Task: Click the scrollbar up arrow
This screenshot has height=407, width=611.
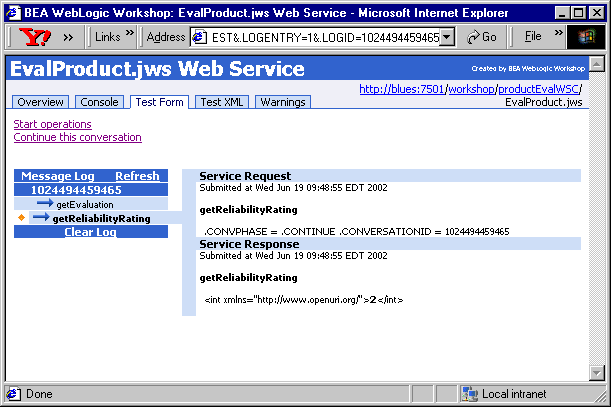Action: (x=597, y=64)
